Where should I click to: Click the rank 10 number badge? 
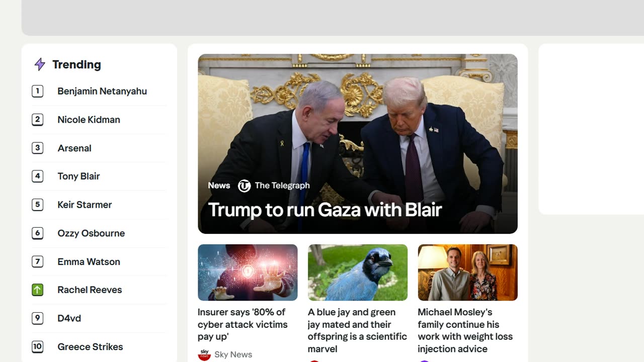(x=37, y=346)
